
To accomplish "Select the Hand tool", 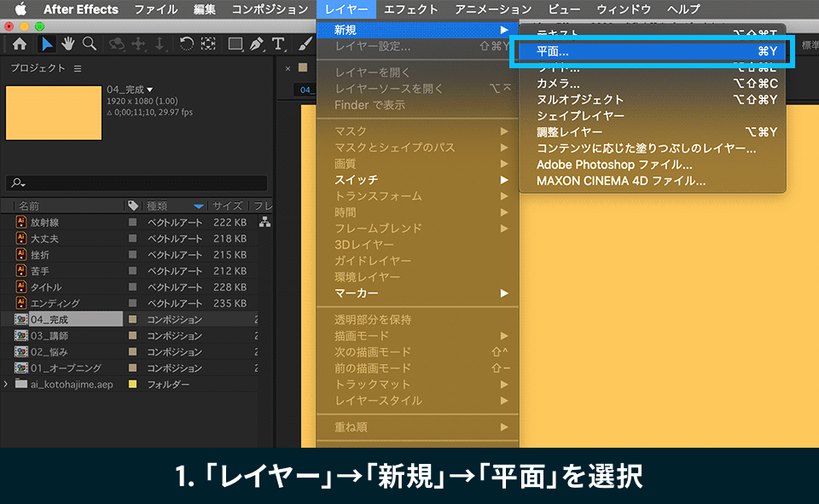I will coord(68,43).
